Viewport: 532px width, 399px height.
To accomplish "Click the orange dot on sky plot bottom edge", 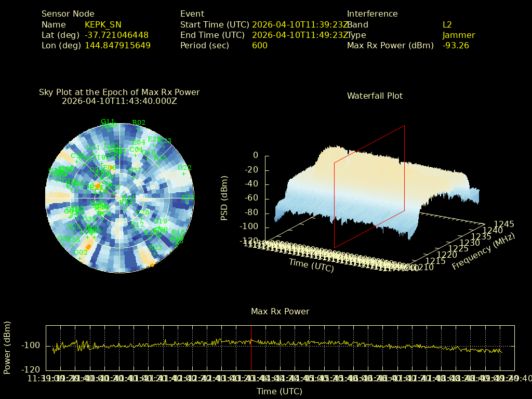I will [152, 265].
